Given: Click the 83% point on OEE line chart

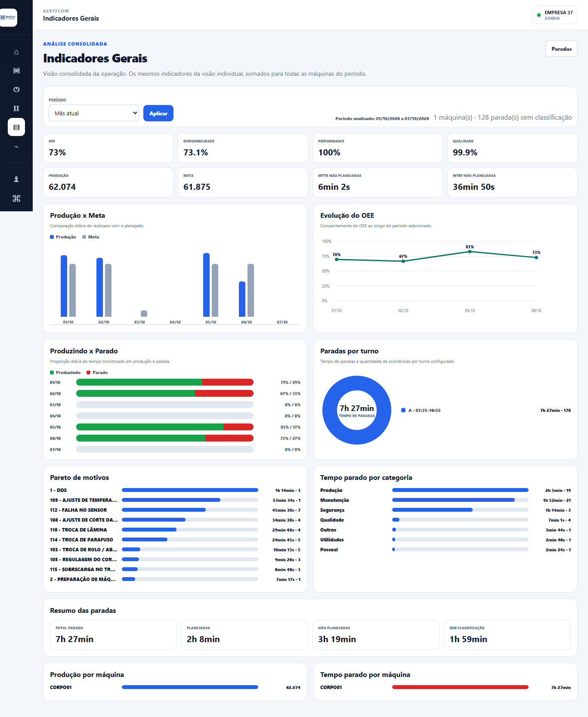Looking at the screenshot, I should [470, 251].
